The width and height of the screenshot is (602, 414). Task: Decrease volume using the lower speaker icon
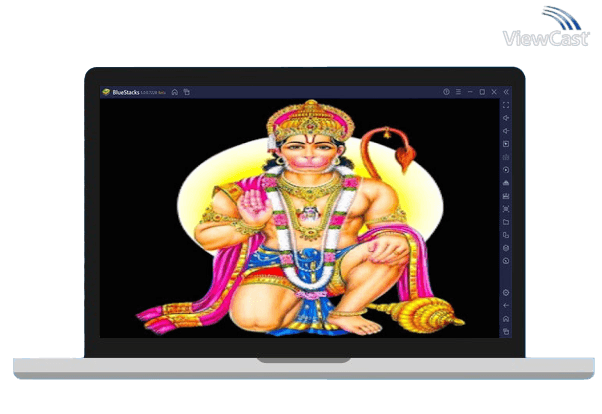(506, 131)
